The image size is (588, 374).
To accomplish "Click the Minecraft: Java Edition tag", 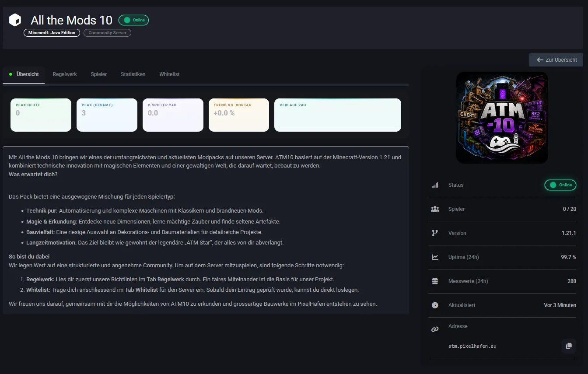I will click(52, 33).
